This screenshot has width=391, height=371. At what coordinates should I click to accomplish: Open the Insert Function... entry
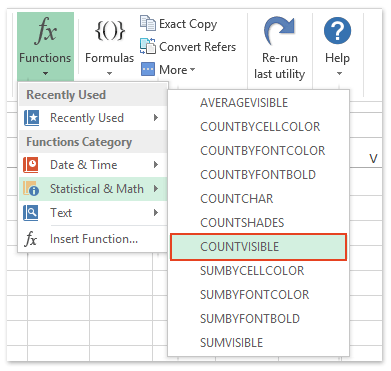93,239
